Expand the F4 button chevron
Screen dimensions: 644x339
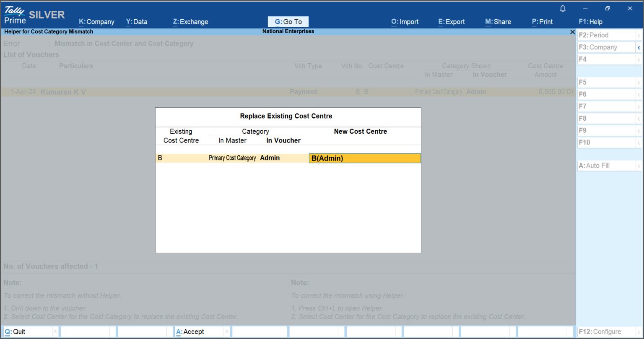click(x=639, y=59)
